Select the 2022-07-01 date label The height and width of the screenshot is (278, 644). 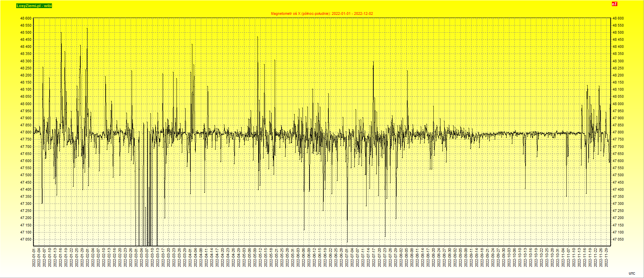point(347,258)
